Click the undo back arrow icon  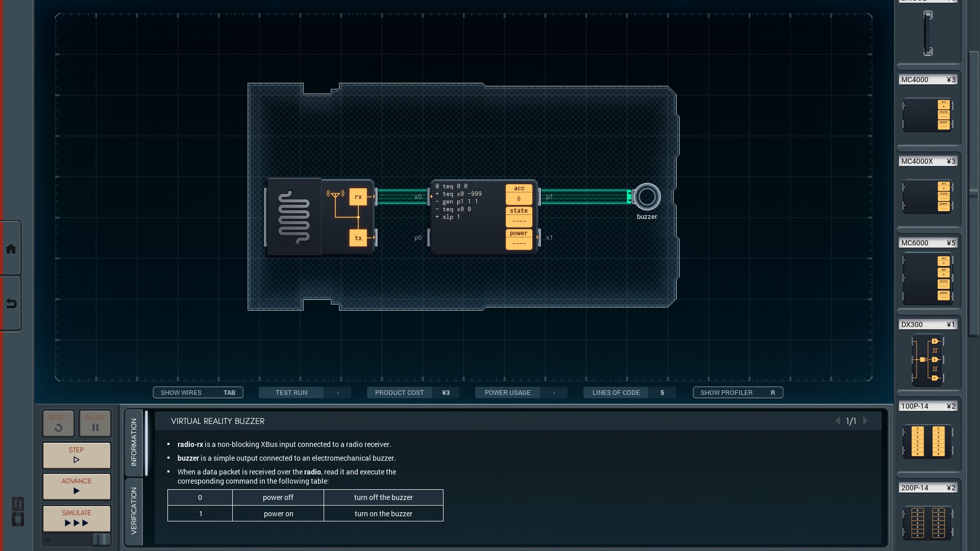11,304
